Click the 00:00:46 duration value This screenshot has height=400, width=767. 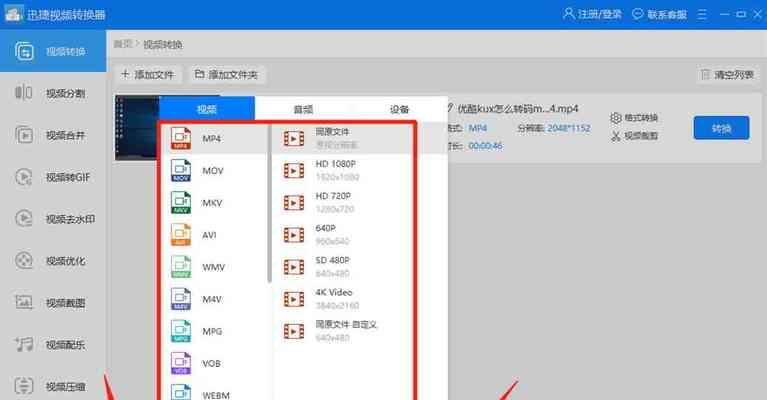click(x=485, y=146)
